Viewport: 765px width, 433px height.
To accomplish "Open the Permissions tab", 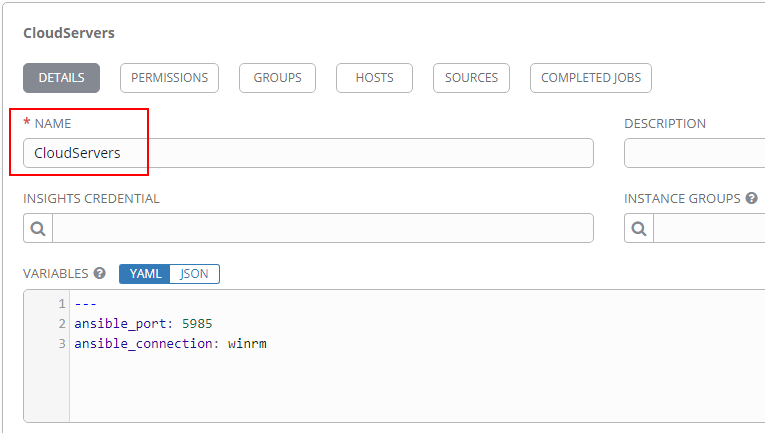I will tap(169, 78).
